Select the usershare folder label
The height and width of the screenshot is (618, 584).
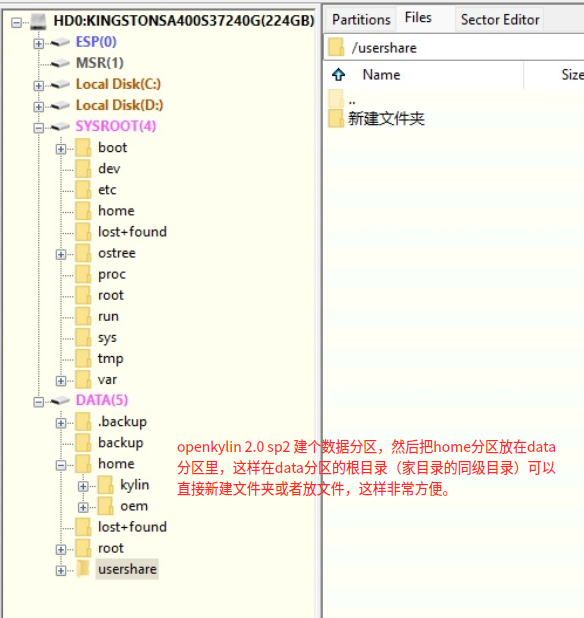pos(127,569)
